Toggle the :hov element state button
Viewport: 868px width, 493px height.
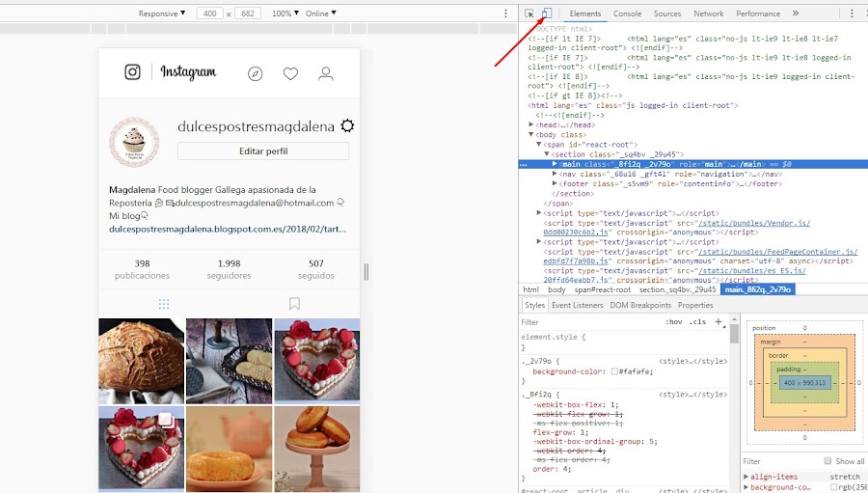pos(674,322)
